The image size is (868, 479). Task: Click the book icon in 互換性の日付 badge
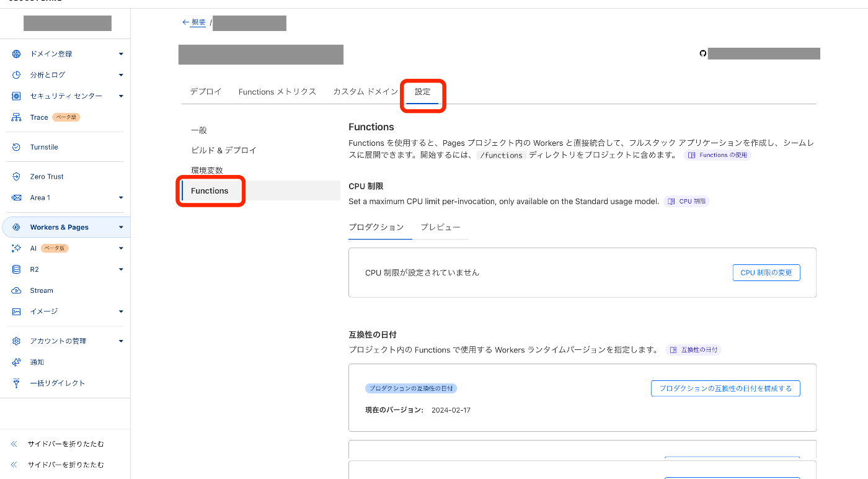tap(674, 350)
